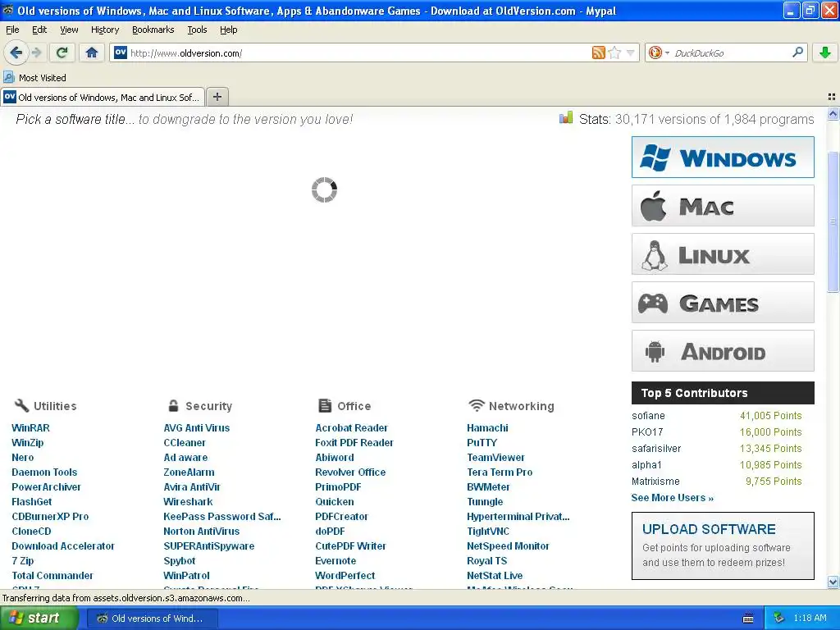Screen dimensions: 840x630
Task: Open the AVG Anti Virus link
Action: coord(197,428)
